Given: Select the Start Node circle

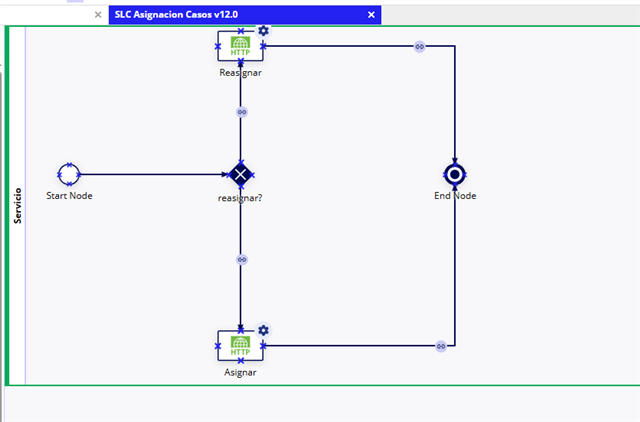Looking at the screenshot, I should point(69,175).
